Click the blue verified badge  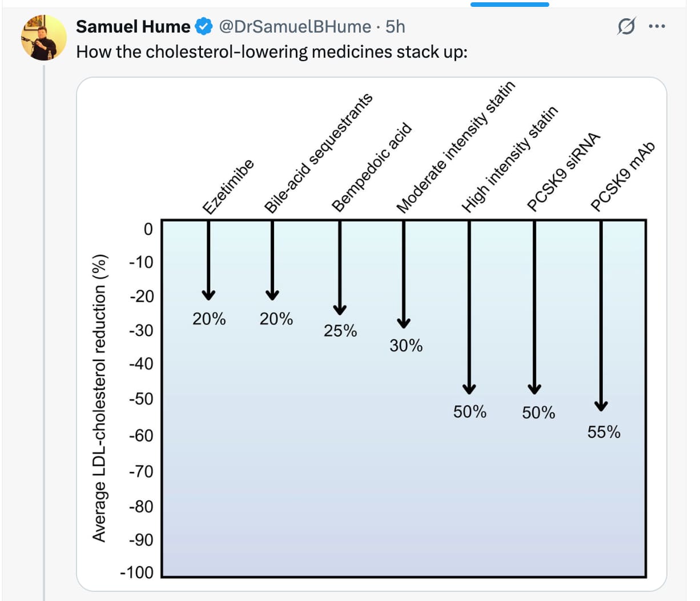tap(204, 26)
